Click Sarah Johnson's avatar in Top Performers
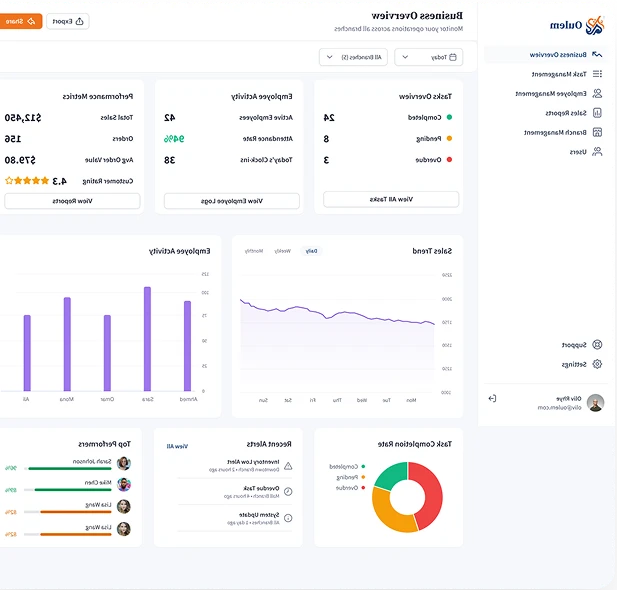 point(124,463)
